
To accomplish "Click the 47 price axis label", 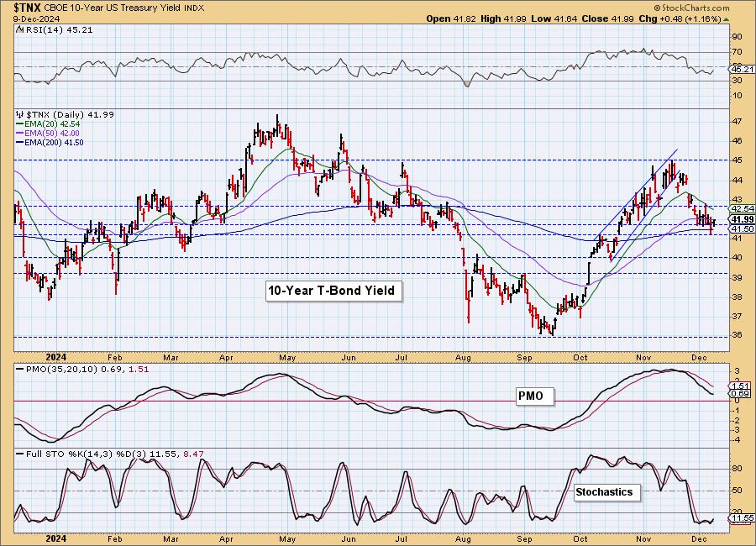I will click(x=737, y=121).
